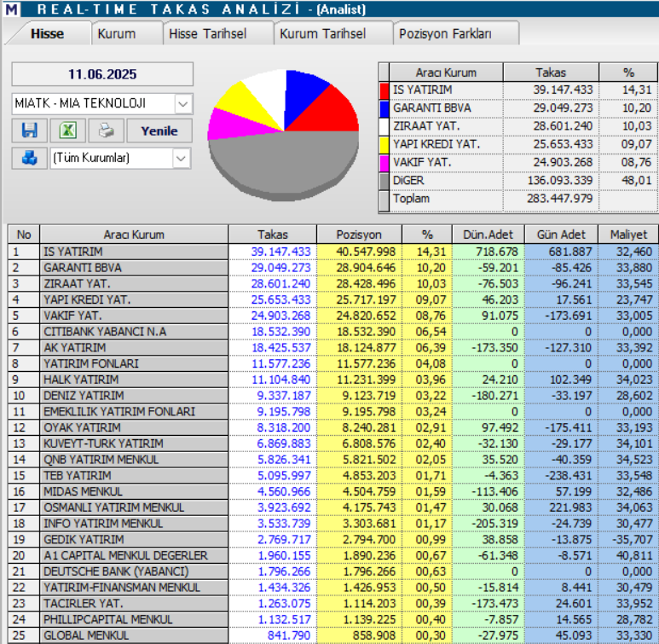This screenshot has height=644, width=659.
Task: Select the YATIRIM-FINANSMAN MENKUL row
Action: pos(333,587)
